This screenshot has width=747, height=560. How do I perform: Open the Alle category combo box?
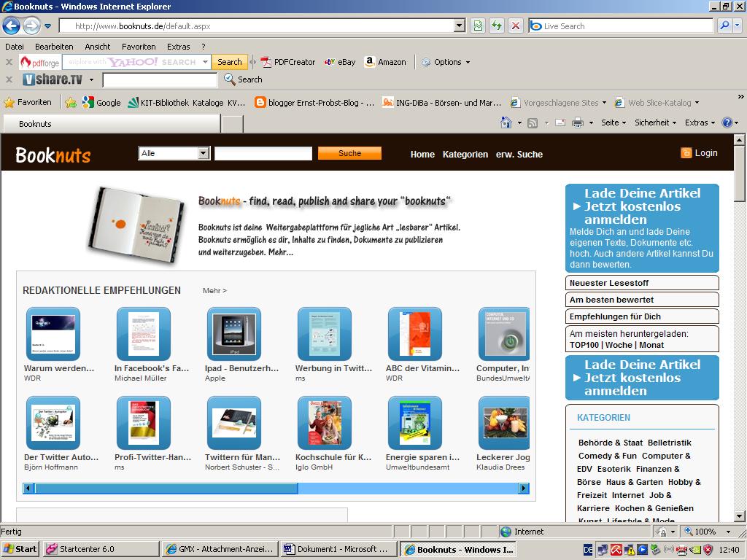point(174,153)
